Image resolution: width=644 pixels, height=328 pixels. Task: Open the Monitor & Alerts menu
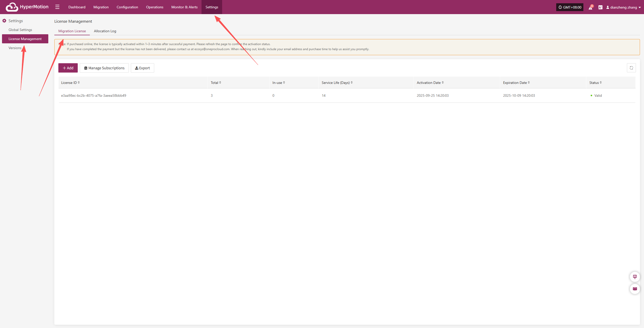(x=184, y=7)
